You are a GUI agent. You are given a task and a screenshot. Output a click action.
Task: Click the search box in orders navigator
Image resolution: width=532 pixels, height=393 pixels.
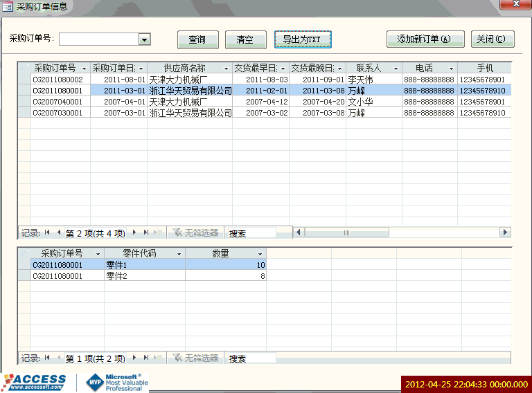pos(251,233)
